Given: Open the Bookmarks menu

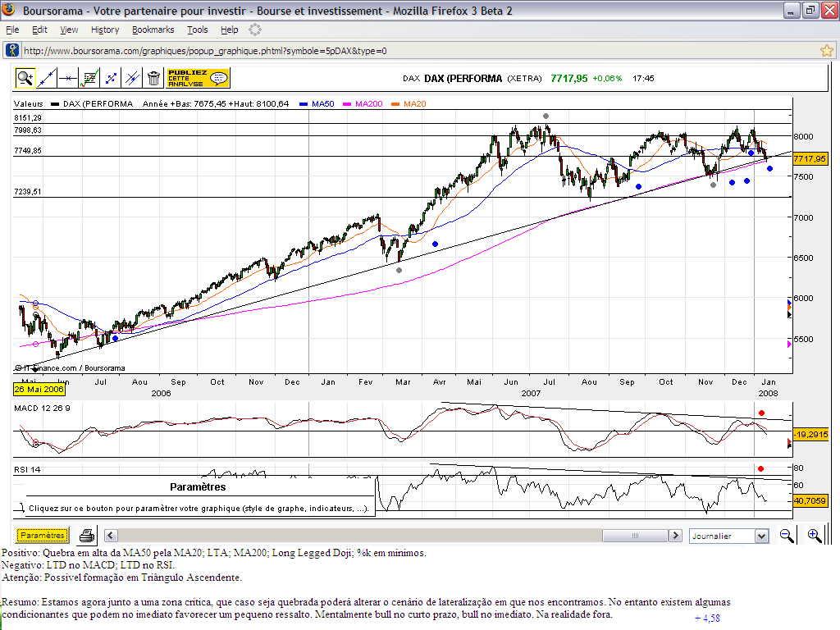Looking at the screenshot, I should click(x=153, y=30).
